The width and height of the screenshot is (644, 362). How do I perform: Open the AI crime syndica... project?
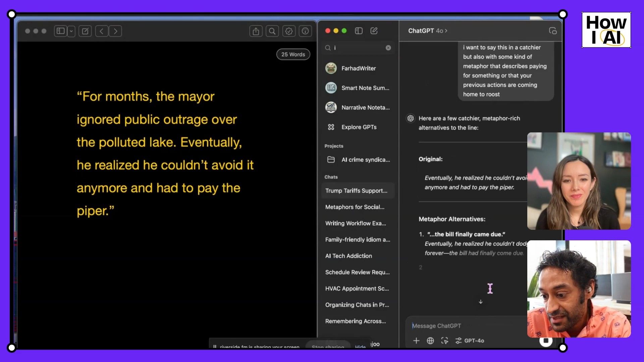[358, 160]
